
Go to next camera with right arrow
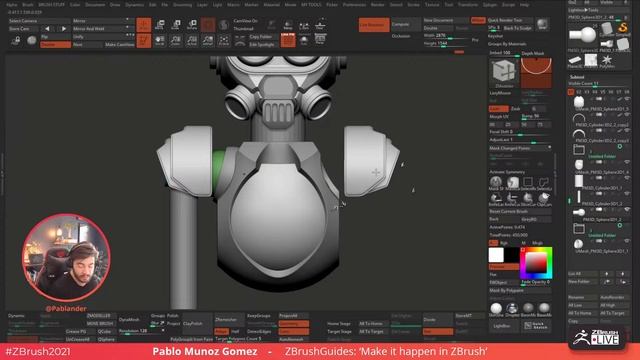[x=63, y=29]
